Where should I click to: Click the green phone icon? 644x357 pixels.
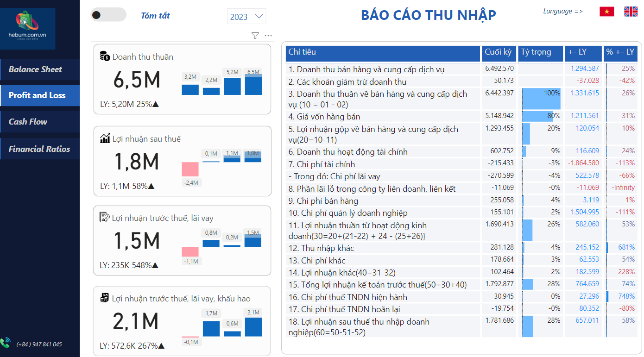pos(6,343)
